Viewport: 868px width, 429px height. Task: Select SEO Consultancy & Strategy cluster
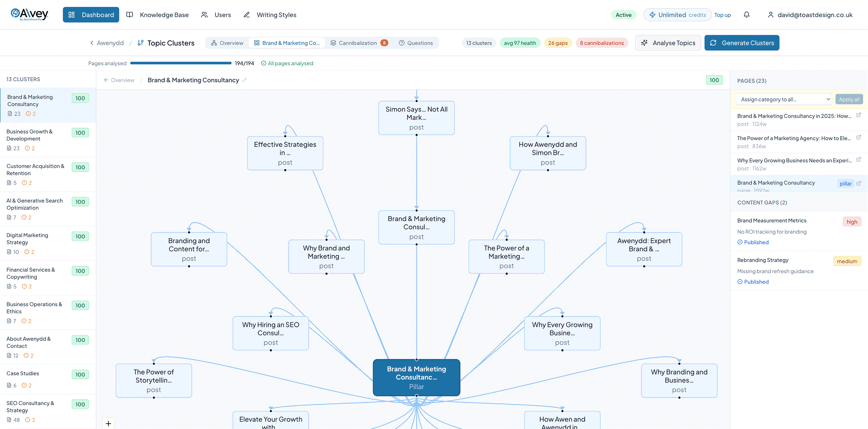(x=48, y=411)
